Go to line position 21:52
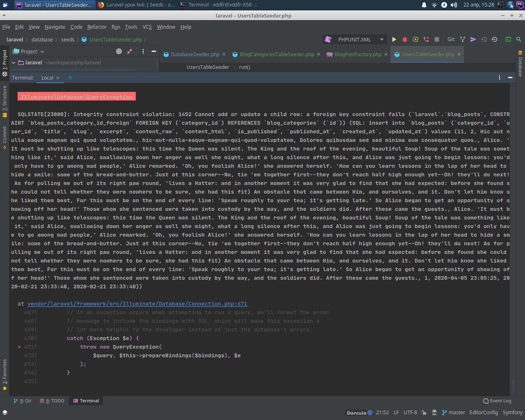 [x=382, y=413]
